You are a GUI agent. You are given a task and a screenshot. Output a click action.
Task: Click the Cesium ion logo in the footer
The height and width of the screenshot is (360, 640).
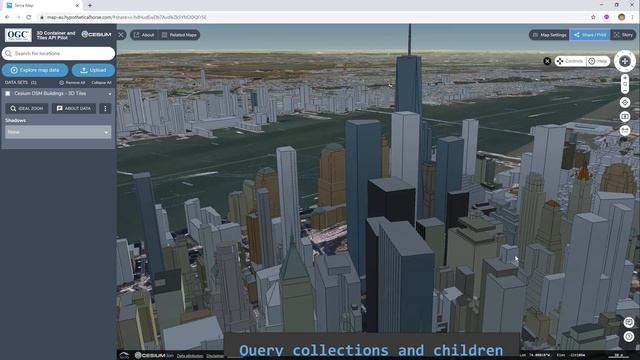154,356
